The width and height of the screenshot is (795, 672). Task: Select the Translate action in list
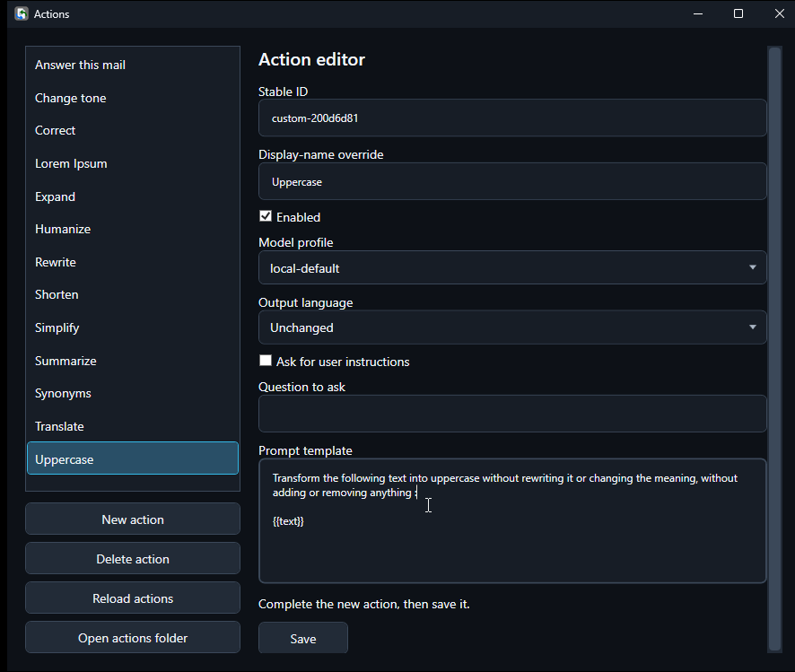[x=132, y=426]
